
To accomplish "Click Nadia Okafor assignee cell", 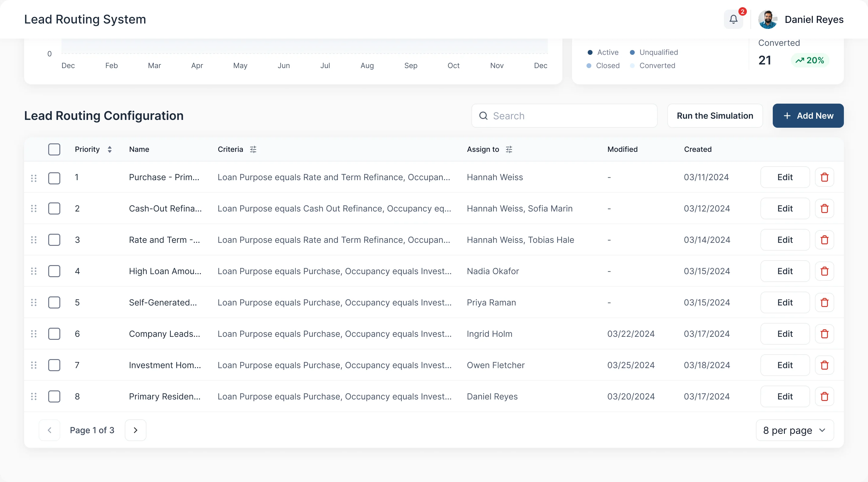I will pos(493,271).
